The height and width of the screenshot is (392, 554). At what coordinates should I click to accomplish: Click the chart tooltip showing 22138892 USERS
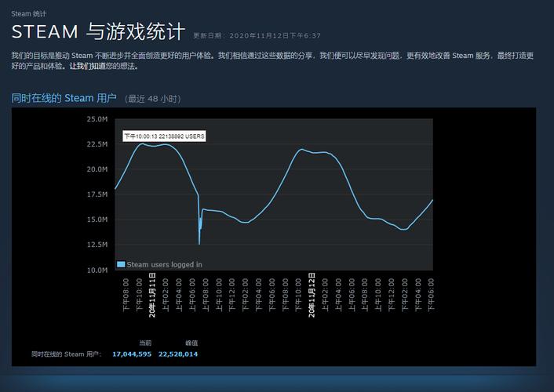pyautogui.click(x=164, y=136)
